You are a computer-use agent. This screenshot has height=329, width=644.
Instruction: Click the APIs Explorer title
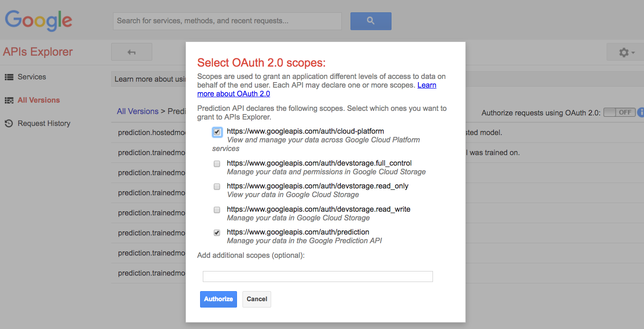coord(38,52)
